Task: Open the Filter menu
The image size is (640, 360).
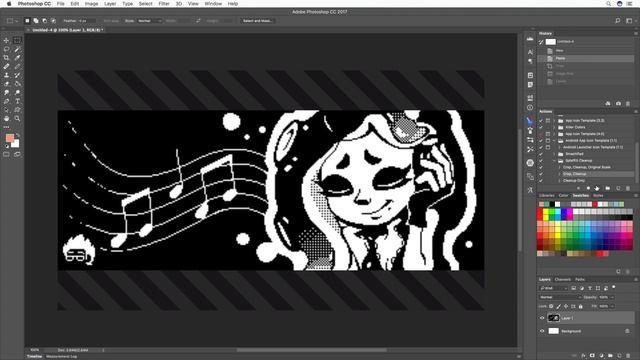Action: [x=164, y=4]
